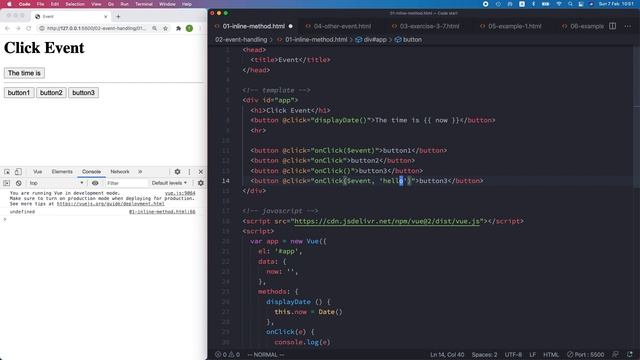Viewport: 640px width, 360px height.
Task: Open a new browser tab
Action: pos(118,16)
